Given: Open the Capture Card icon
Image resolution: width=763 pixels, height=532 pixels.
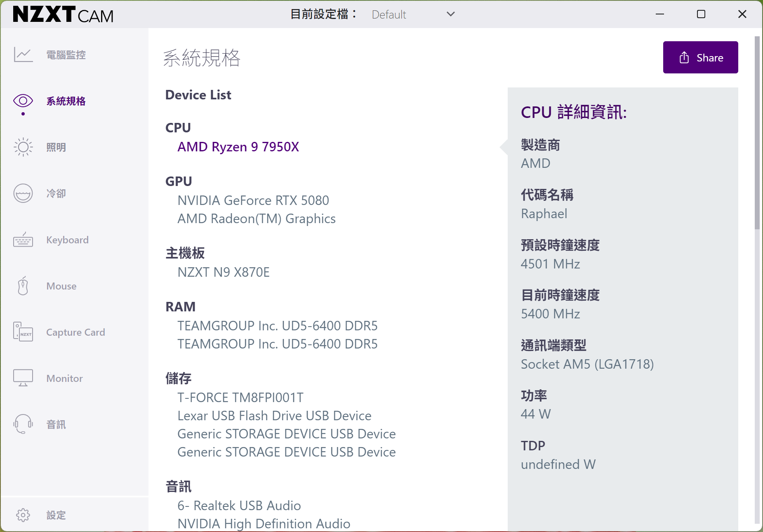Looking at the screenshot, I should (23, 332).
